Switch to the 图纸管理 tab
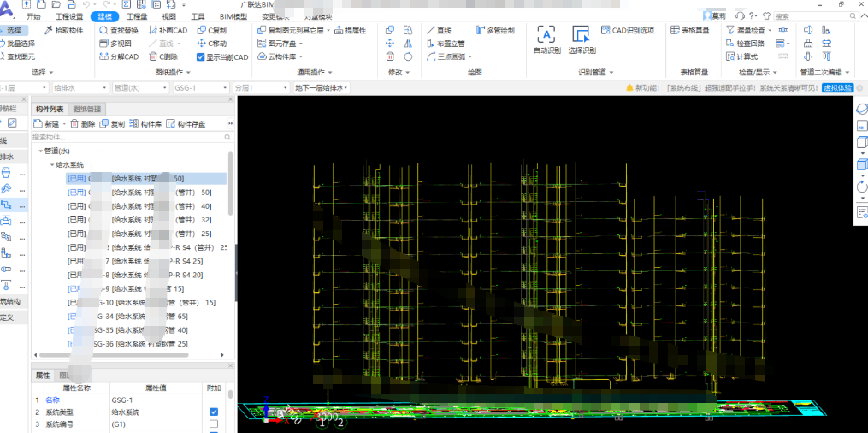The width and height of the screenshot is (868, 433). pyautogui.click(x=87, y=110)
